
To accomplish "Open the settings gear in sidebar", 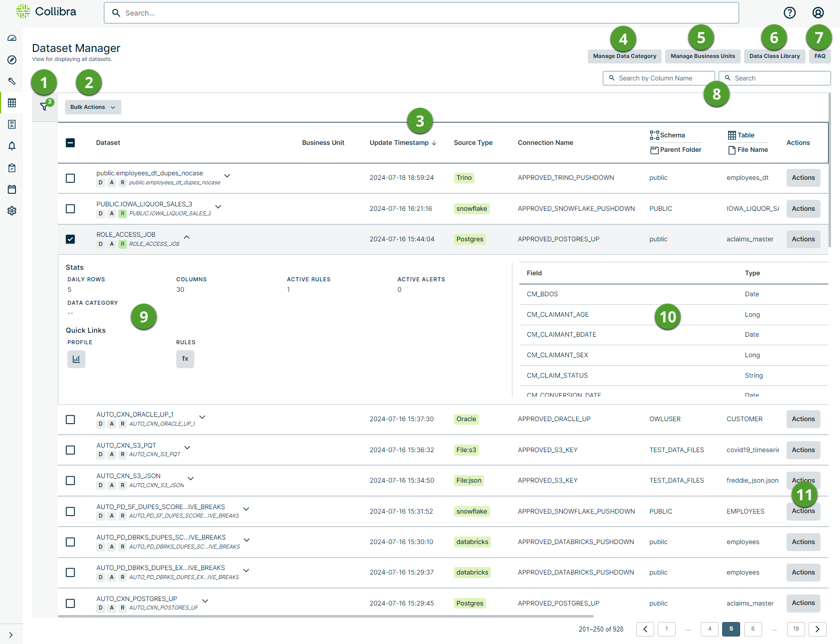I will pos(12,211).
